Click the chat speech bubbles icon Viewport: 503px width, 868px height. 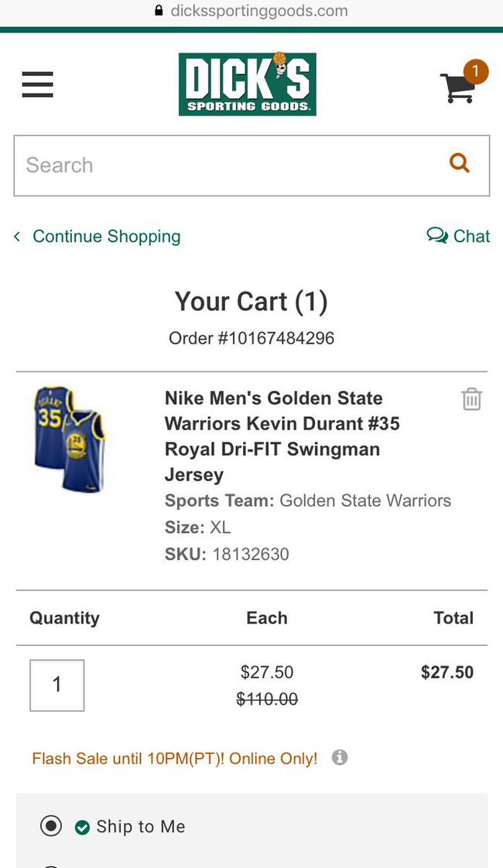(437, 235)
